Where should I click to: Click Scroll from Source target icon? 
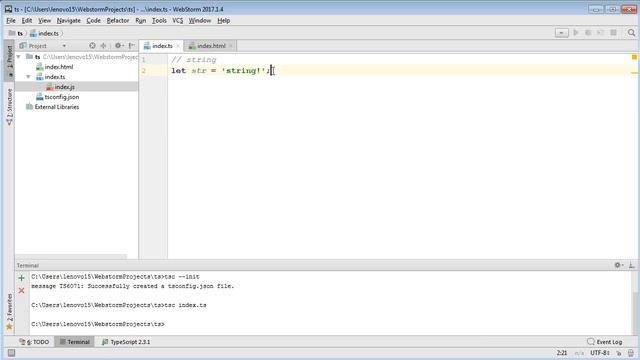[92, 46]
